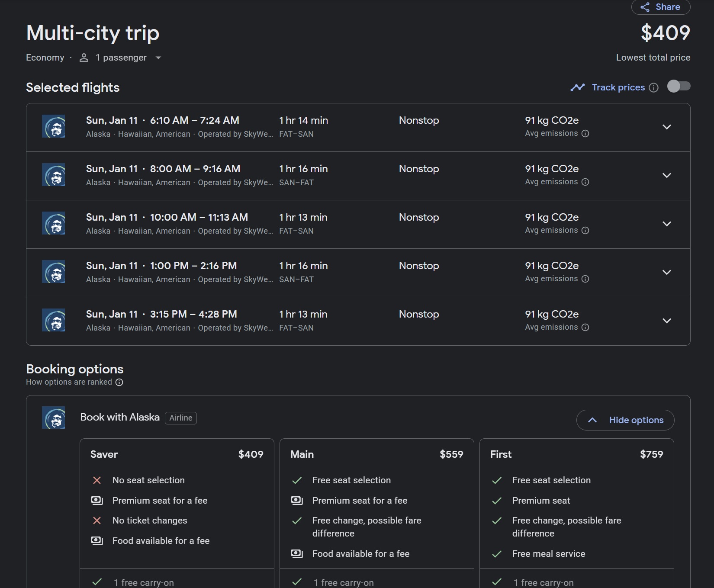Expand the 3:15 PM – 4:28 PM flight details
714x588 pixels.
click(x=667, y=321)
